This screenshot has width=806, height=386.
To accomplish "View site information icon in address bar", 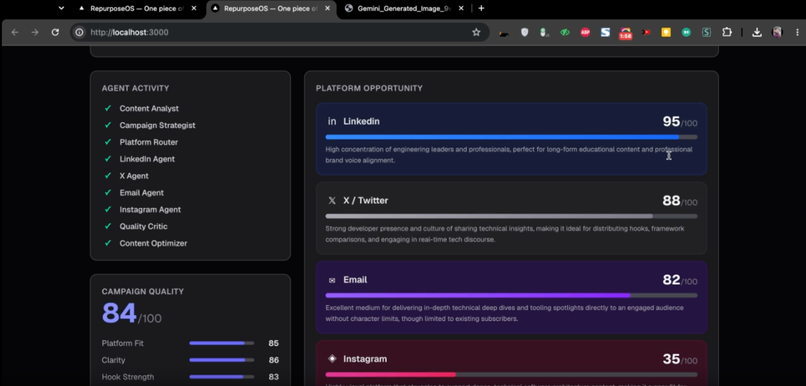I will click(x=79, y=32).
